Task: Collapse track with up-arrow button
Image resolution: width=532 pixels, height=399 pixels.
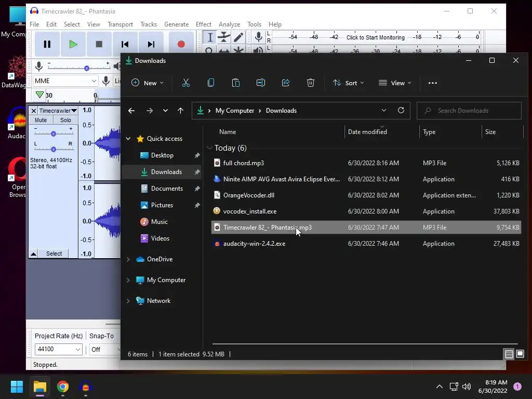Action: 34,254
